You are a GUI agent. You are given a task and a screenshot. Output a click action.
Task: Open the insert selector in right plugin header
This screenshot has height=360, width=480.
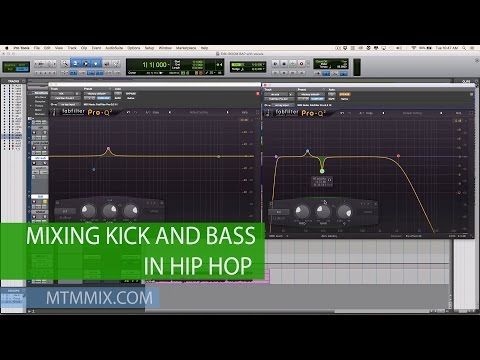[x=279, y=99]
